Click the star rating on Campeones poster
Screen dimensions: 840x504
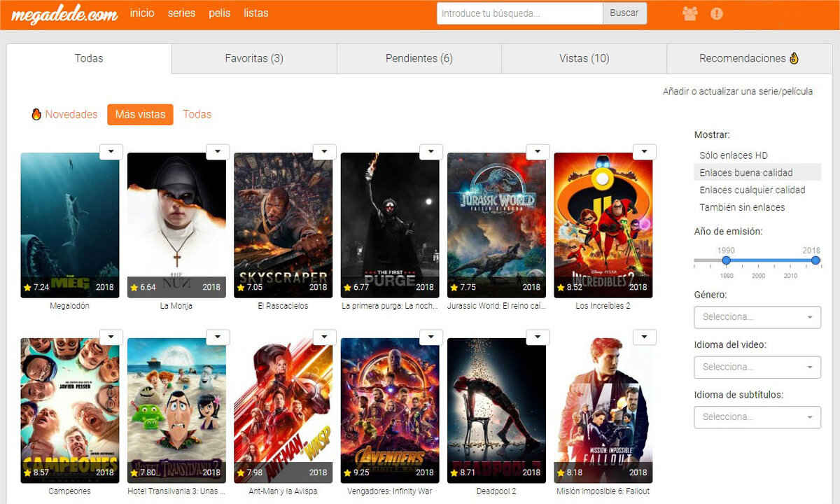(x=27, y=472)
